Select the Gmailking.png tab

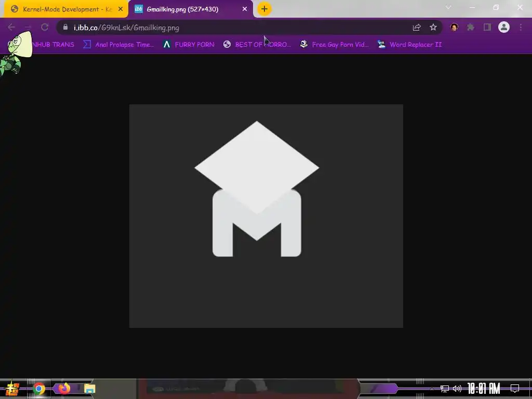(190, 9)
